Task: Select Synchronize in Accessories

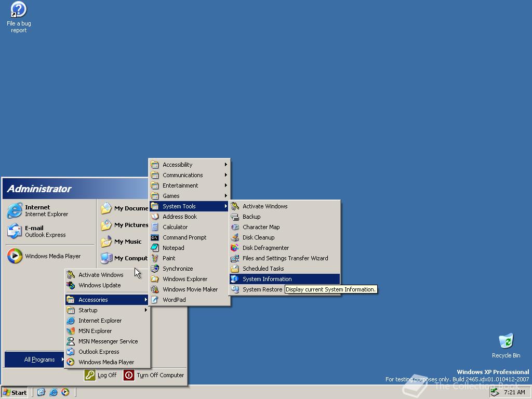Action: tap(189, 269)
